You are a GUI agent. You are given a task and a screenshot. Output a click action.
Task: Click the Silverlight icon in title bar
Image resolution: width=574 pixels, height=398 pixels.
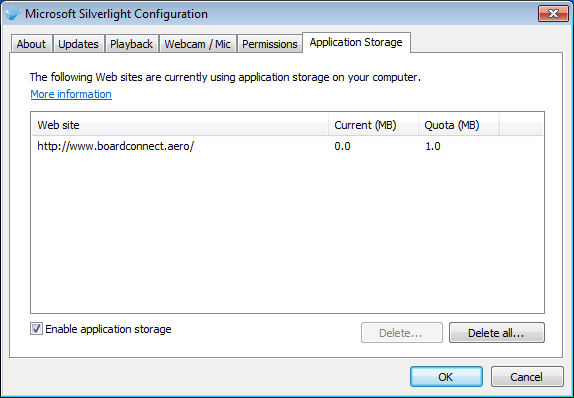point(13,14)
